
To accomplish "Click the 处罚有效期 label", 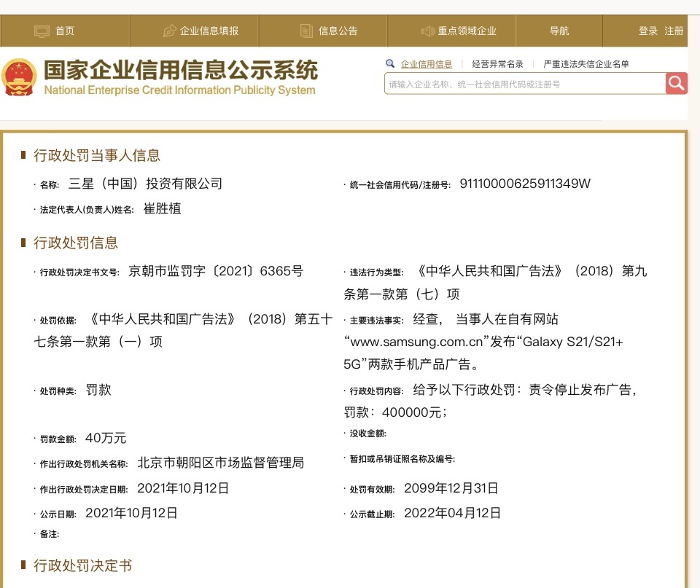I will click(372, 490).
